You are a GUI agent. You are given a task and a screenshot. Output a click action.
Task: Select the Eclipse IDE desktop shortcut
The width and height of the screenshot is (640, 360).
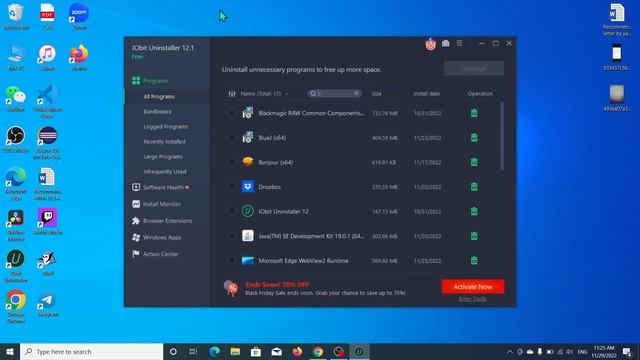(47, 143)
